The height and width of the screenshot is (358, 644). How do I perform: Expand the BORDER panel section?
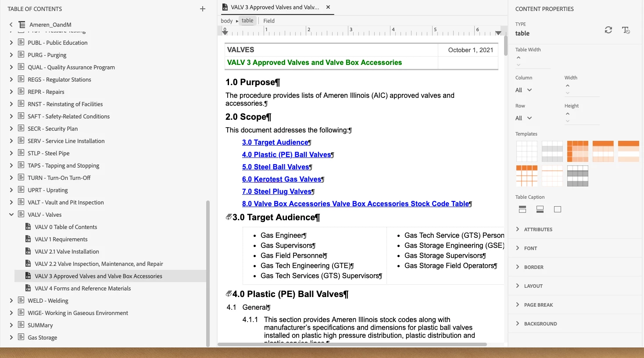tap(518, 267)
